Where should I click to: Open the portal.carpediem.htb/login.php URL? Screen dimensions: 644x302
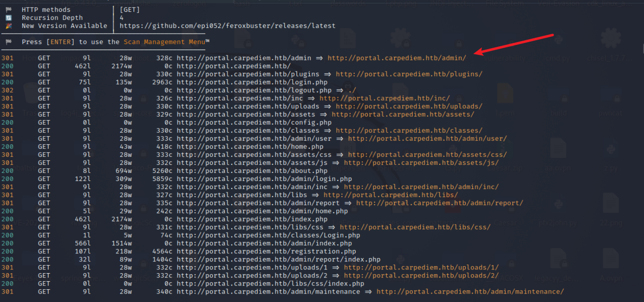(x=252, y=82)
